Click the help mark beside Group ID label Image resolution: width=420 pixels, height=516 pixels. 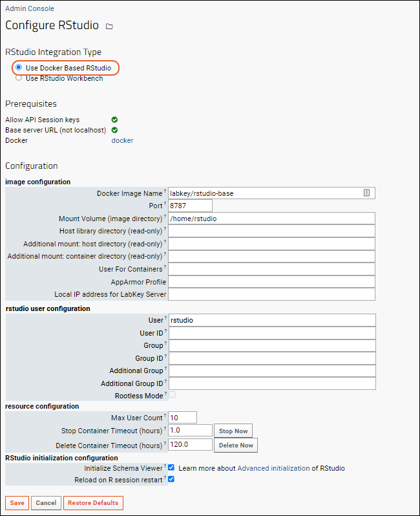click(x=166, y=356)
